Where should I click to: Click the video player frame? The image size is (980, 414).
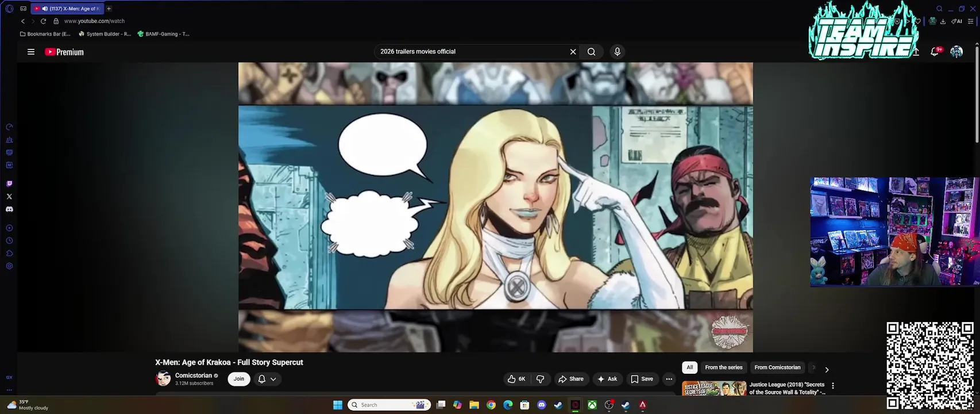pos(495,207)
